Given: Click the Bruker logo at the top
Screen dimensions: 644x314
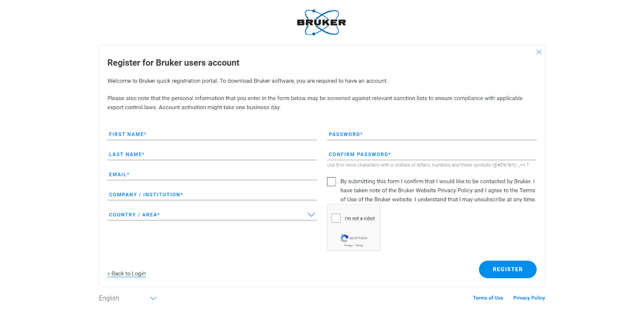Looking at the screenshot, I should click(321, 23).
